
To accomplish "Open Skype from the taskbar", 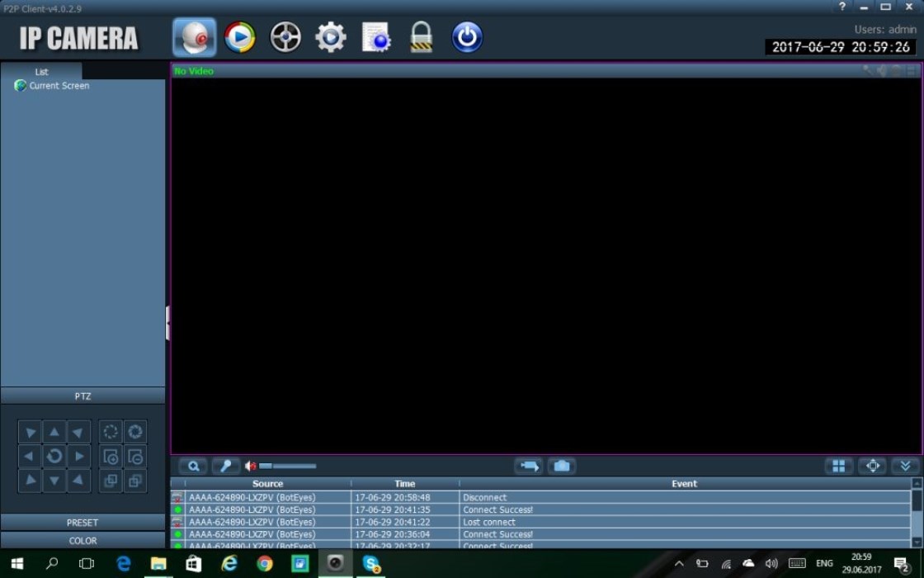I will pos(370,564).
